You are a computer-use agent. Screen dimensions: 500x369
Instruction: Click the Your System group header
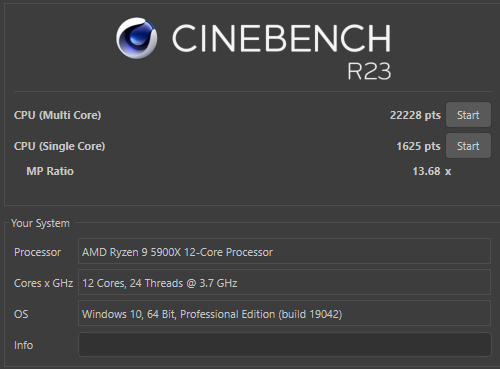click(40, 223)
